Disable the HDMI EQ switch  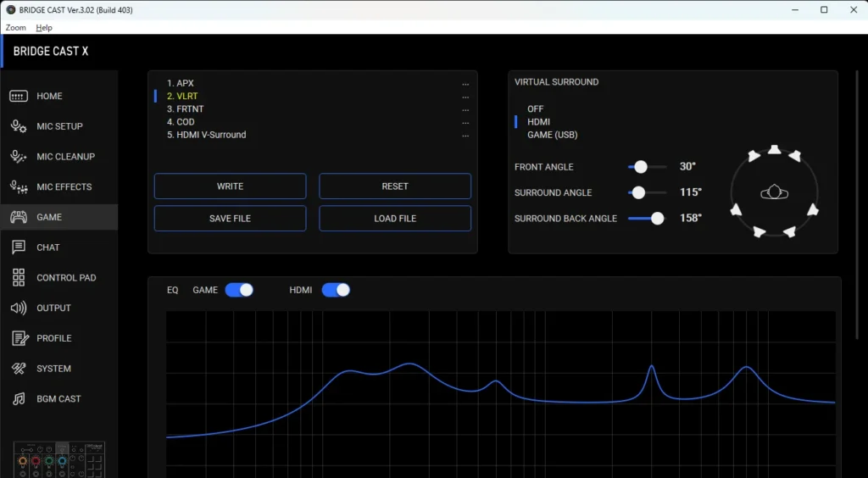(336, 290)
